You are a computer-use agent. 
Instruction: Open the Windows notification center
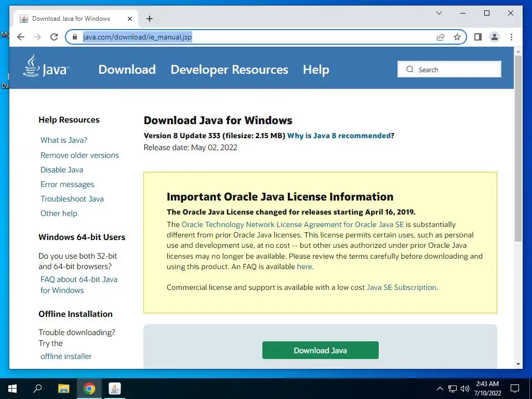click(515, 389)
